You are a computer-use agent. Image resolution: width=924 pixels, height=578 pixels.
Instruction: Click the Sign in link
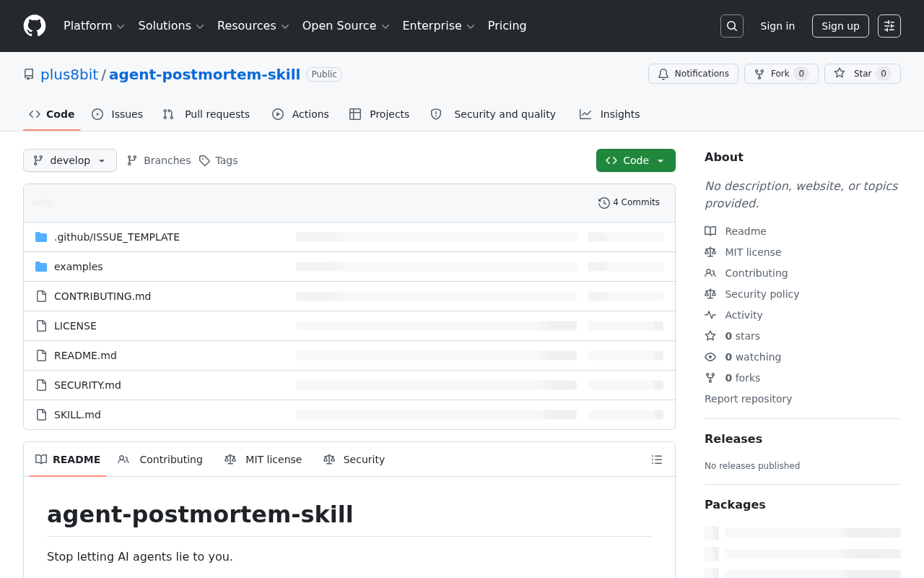tap(777, 26)
